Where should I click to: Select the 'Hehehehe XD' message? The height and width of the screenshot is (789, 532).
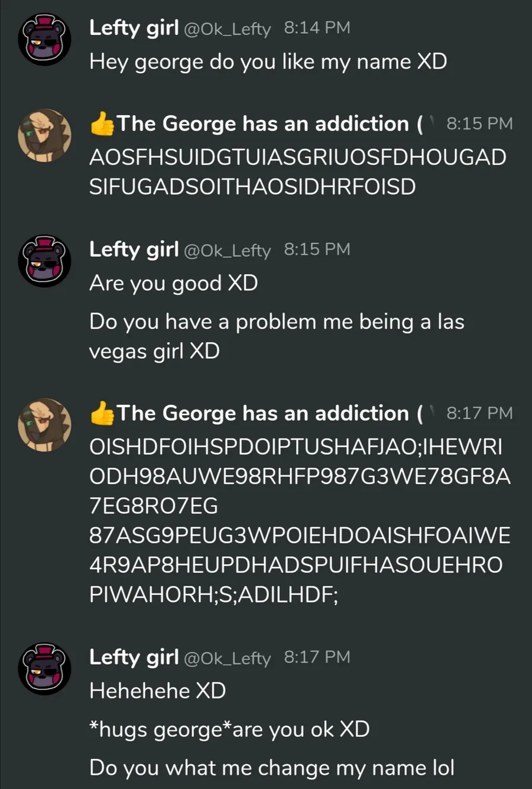157,691
